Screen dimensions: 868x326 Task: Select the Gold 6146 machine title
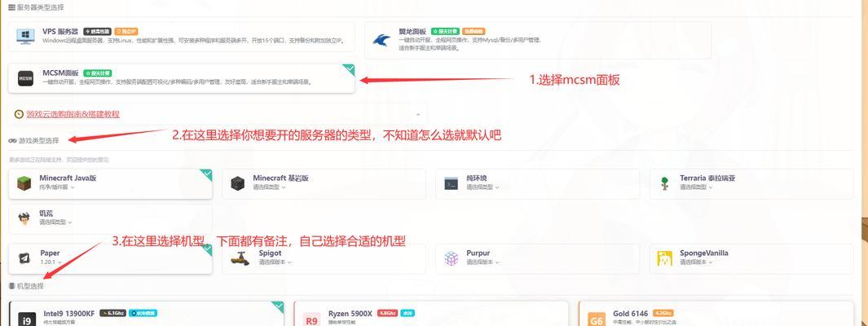click(631, 313)
